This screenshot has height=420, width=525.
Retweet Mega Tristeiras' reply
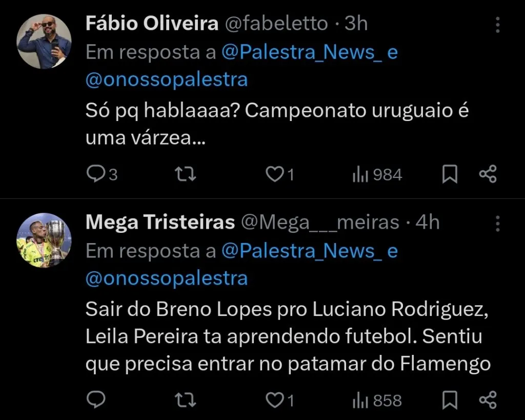pos(186,399)
